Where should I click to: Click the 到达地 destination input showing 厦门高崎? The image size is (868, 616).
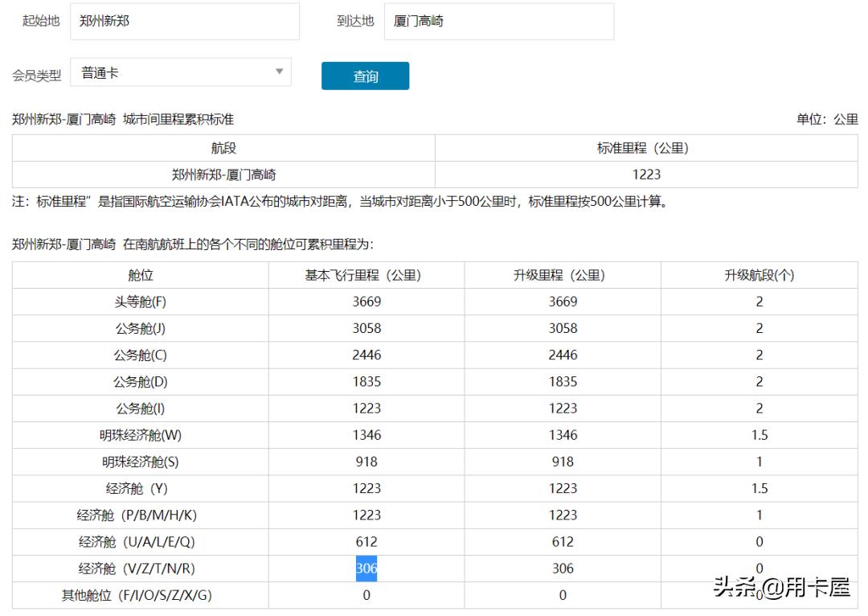(x=500, y=21)
